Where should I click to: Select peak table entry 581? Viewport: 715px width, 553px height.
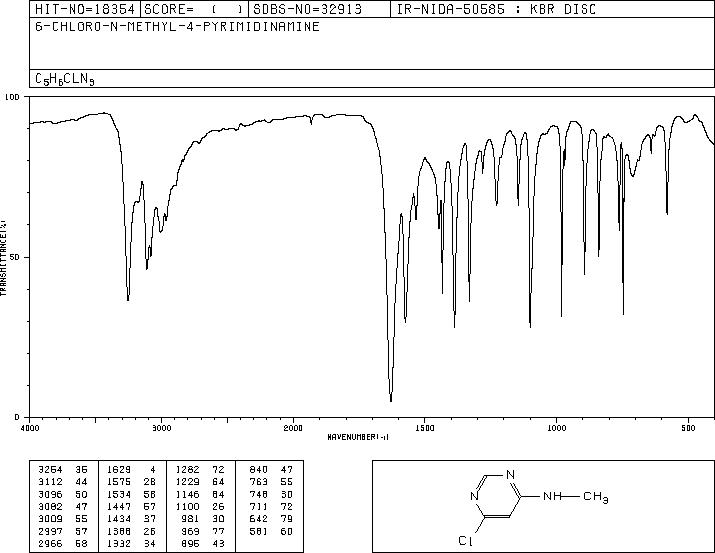coord(259,532)
